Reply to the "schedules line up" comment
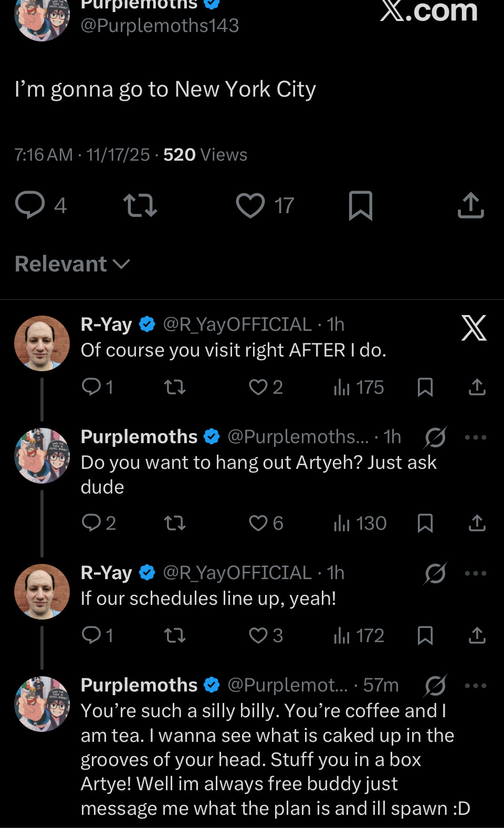The width and height of the screenshot is (504, 828). tap(92, 636)
